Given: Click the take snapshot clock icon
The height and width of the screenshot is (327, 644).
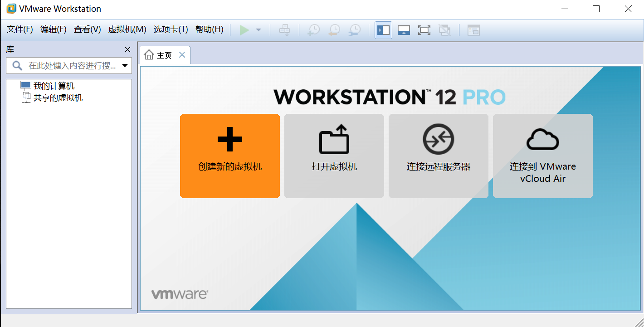Looking at the screenshot, I should [x=313, y=30].
